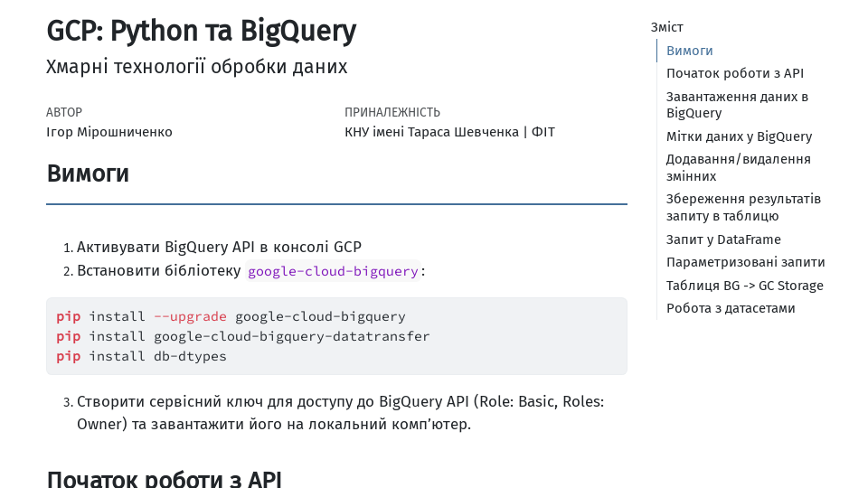Click 'Запит у DataFrame' in the sidebar
868x488 pixels.
click(x=723, y=239)
